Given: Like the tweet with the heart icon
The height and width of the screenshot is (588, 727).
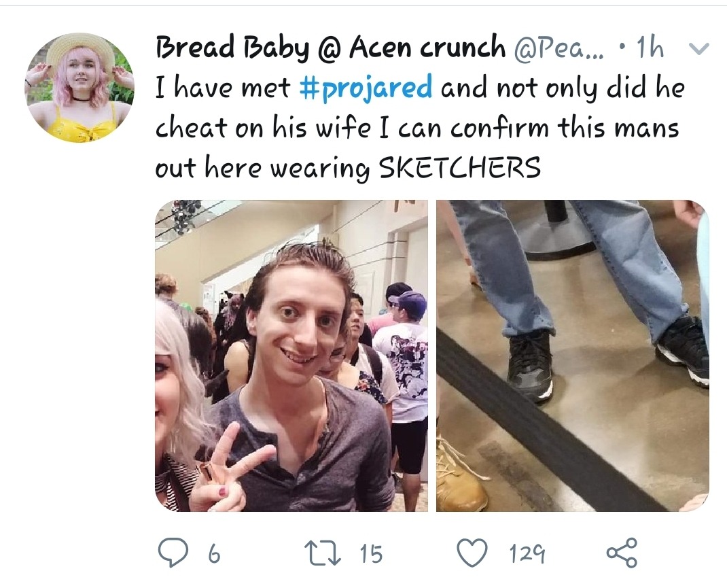Looking at the screenshot, I should coord(472,553).
